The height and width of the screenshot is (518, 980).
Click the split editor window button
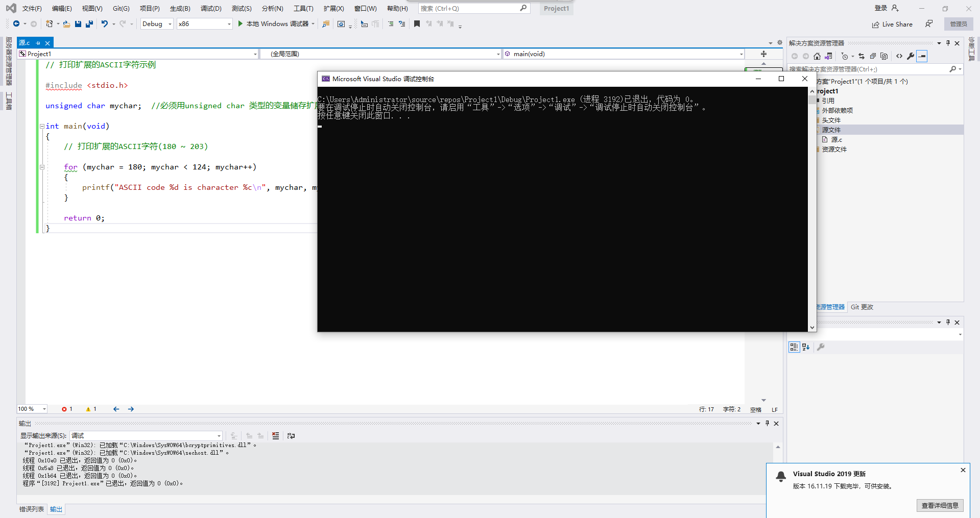[x=763, y=54]
